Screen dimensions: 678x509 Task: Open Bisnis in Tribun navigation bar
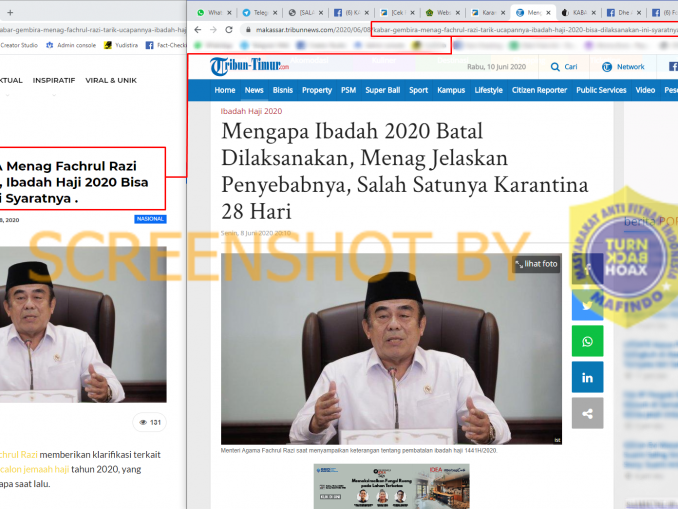pyautogui.click(x=283, y=90)
